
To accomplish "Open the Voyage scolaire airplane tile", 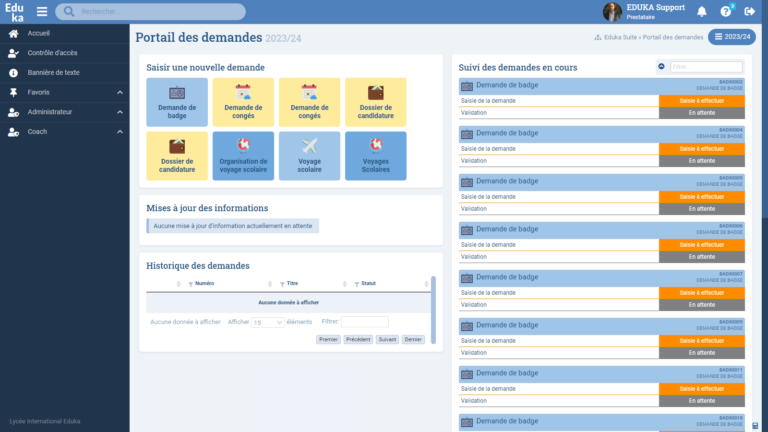I will point(309,156).
